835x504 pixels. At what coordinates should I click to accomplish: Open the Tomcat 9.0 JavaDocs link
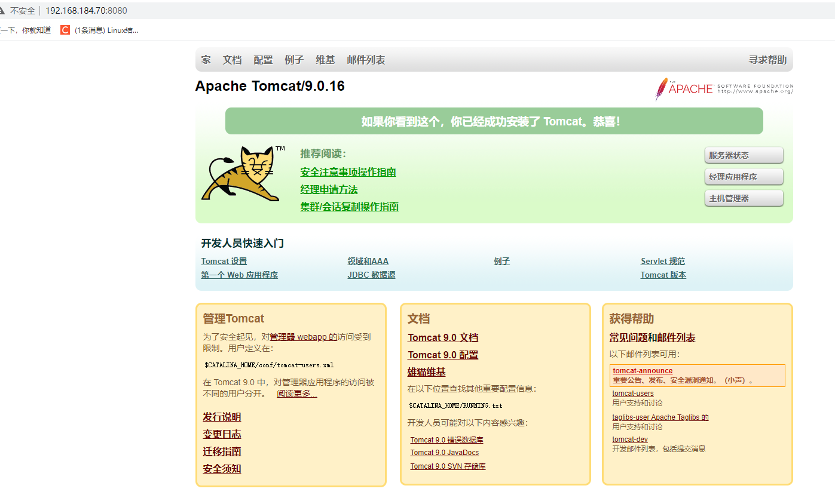pyautogui.click(x=445, y=453)
